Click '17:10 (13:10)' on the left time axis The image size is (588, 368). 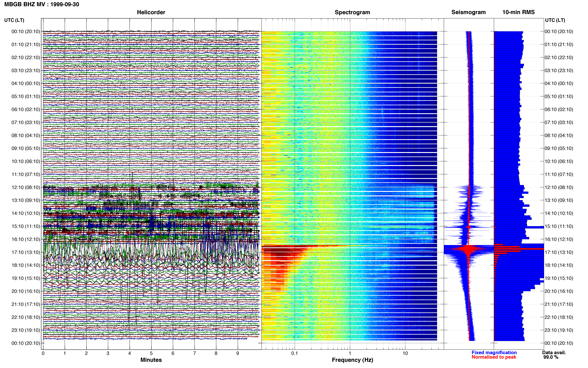[x=26, y=252]
